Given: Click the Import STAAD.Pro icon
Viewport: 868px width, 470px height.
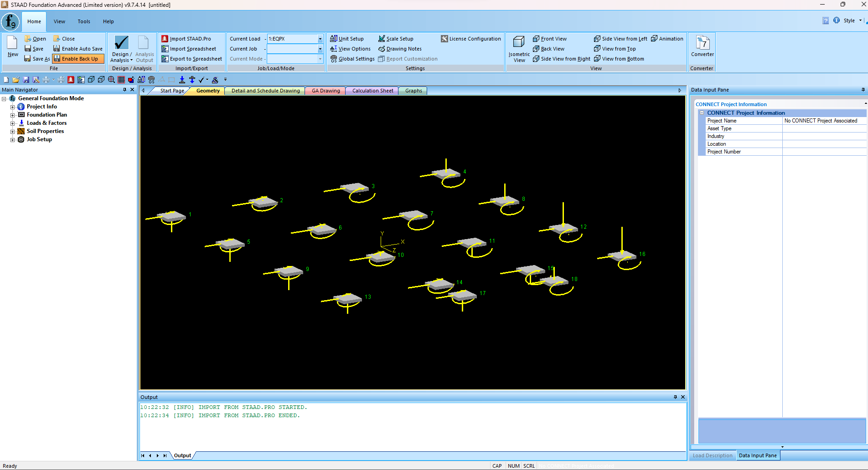Looking at the screenshot, I should (165, 39).
